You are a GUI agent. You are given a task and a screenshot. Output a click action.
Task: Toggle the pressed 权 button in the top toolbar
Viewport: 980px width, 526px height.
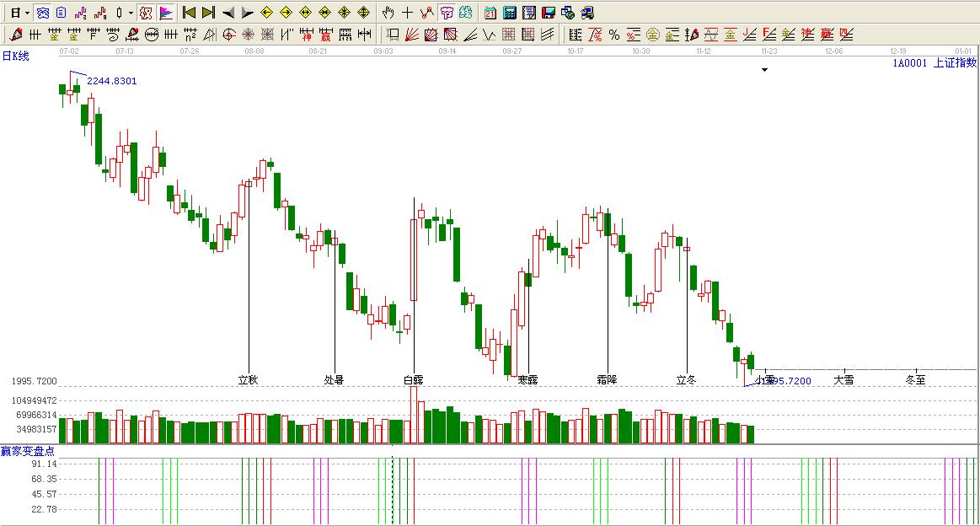tap(146, 13)
